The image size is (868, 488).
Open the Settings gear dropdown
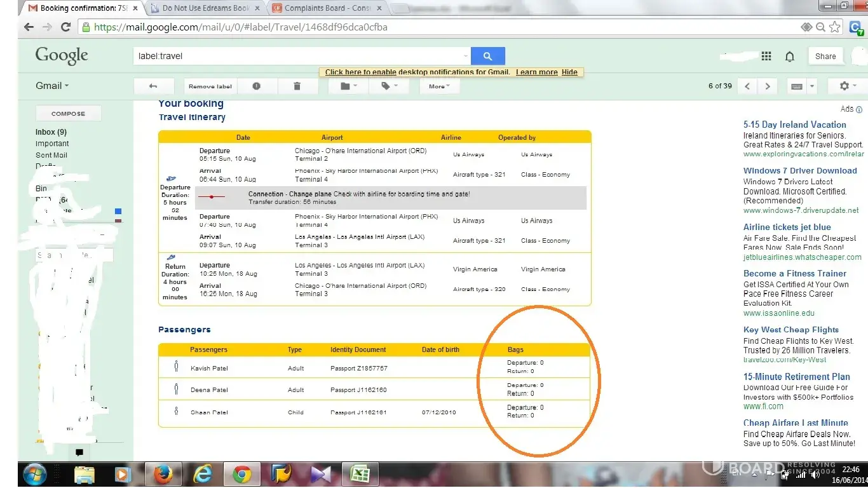tap(848, 86)
